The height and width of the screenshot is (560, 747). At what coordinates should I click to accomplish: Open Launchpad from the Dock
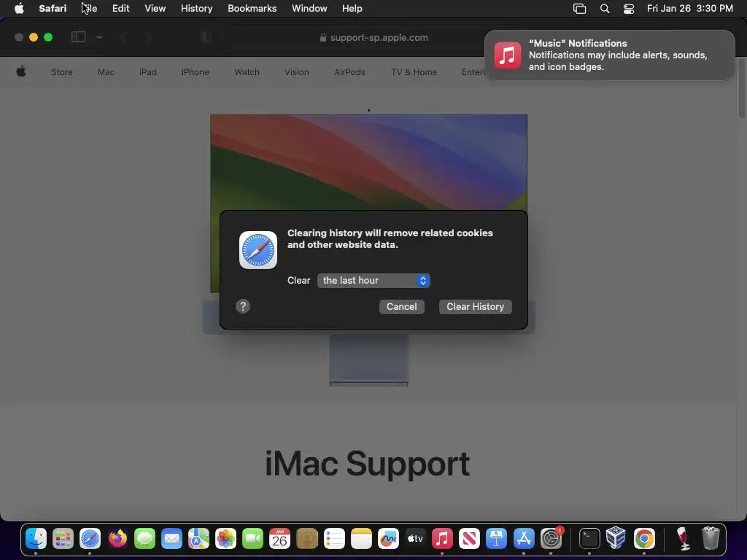(63, 539)
